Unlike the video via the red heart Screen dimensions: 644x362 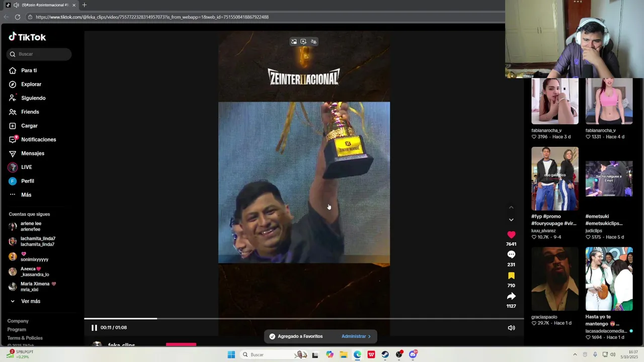point(511,234)
